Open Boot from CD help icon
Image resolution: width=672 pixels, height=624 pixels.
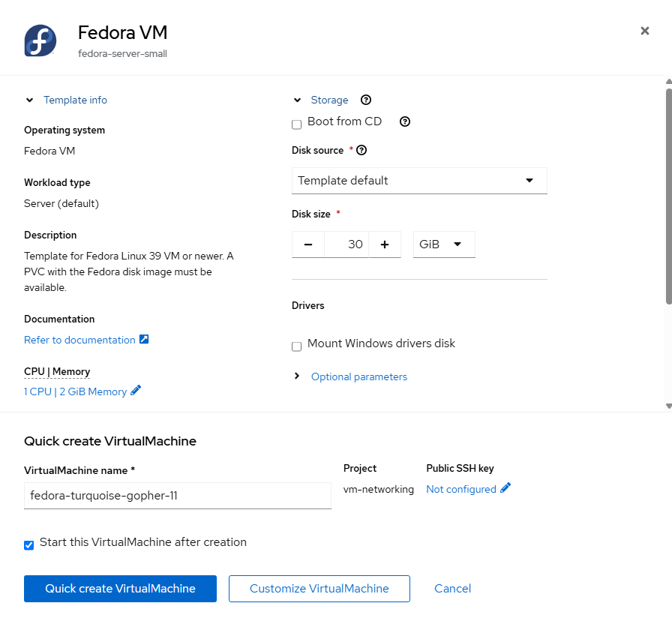coord(404,121)
